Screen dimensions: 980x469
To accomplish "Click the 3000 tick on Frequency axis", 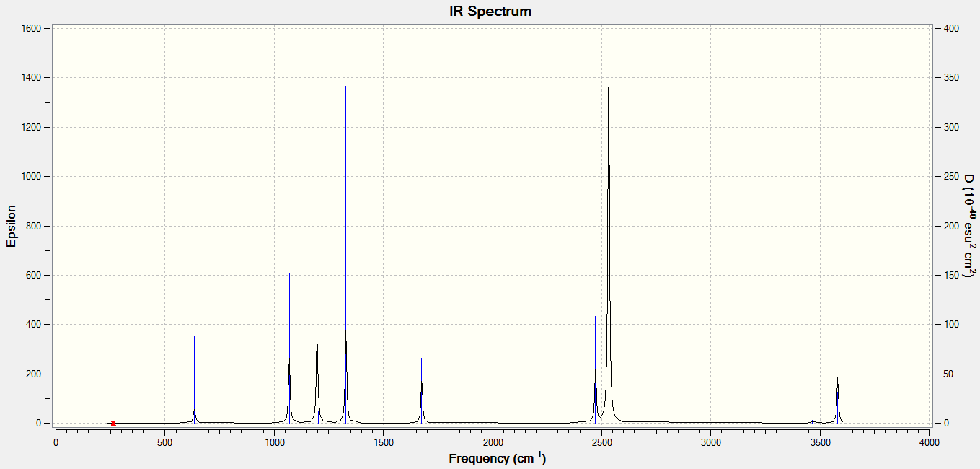I will [711, 442].
